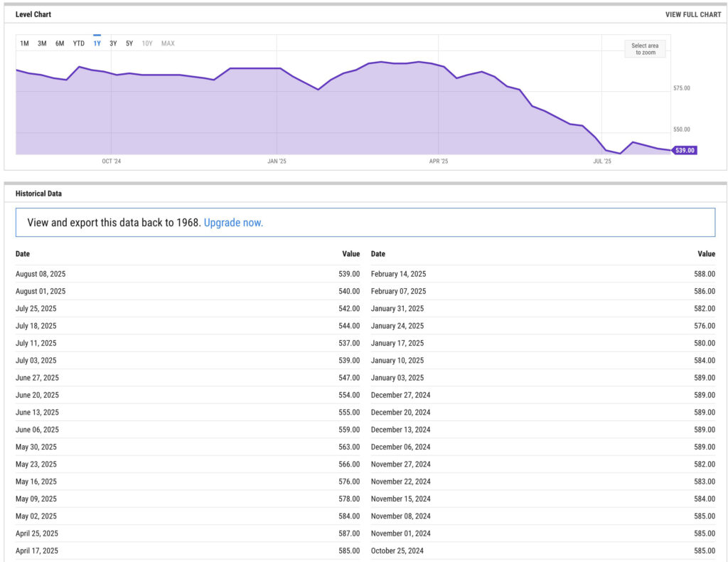Click the Historical Data heading

click(38, 193)
